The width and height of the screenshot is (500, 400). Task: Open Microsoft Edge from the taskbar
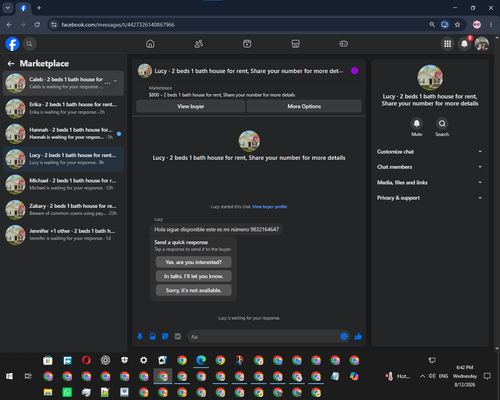tap(201, 360)
